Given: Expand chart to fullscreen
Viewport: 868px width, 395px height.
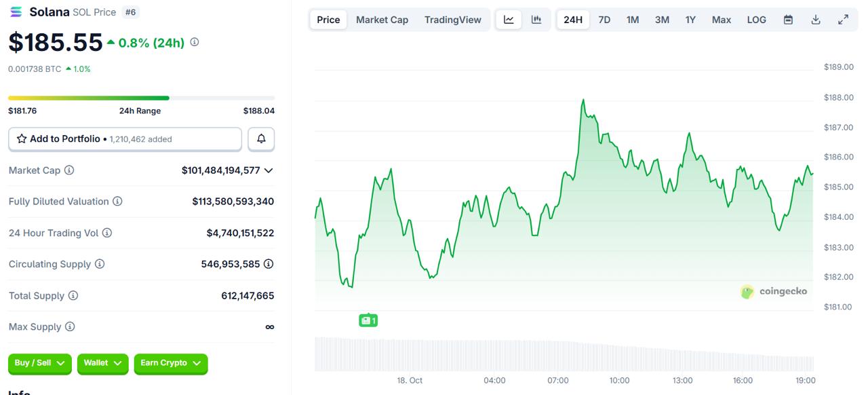Looking at the screenshot, I should [843, 20].
